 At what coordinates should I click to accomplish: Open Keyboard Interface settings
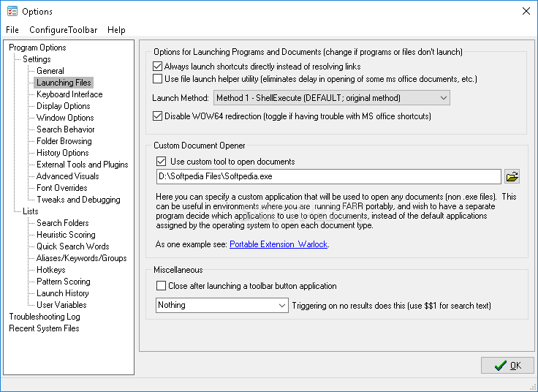[69, 94]
